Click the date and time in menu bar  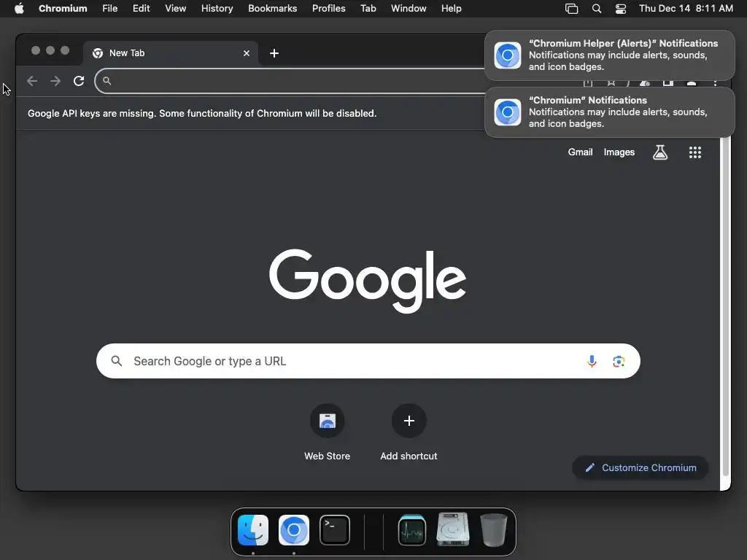tap(686, 9)
